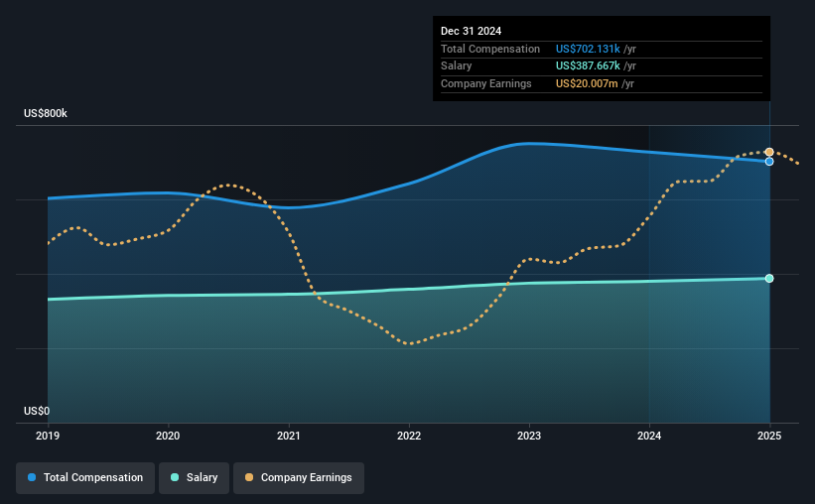Image resolution: width=815 pixels, height=504 pixels.
Task: Select the 2021 x-axis label
Action: point(289,436)
